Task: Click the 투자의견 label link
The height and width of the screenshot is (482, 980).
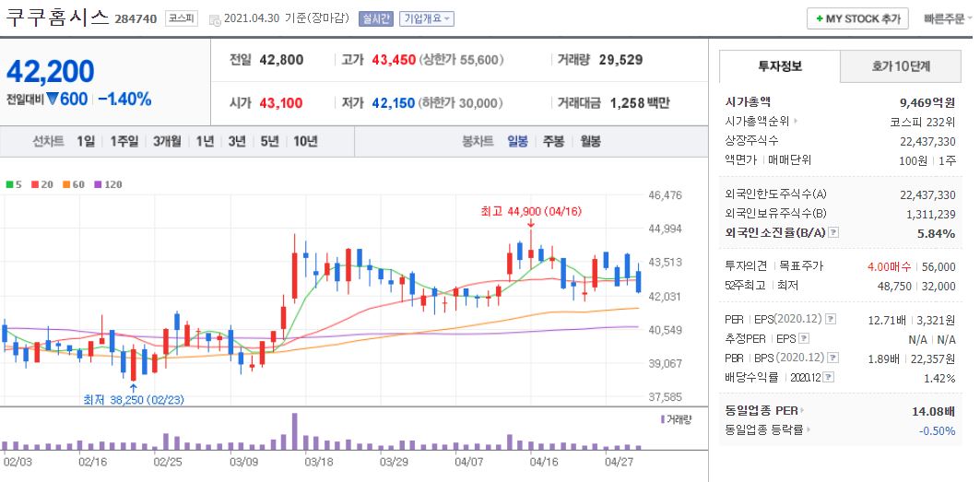Action: click(746, 266)
